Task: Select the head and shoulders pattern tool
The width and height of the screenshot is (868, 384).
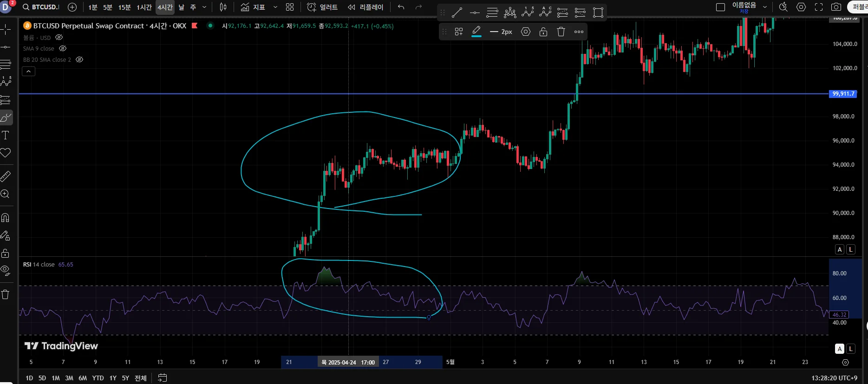Action: (x=510, y=13)
